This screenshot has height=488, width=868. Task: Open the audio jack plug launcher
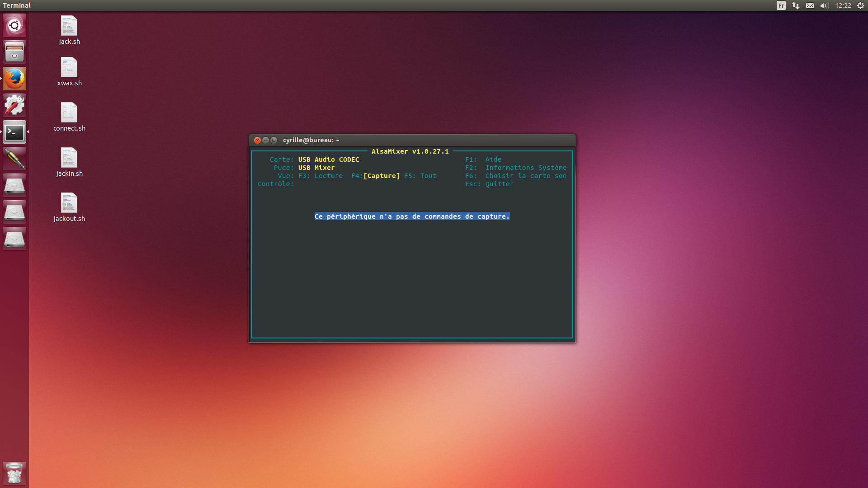pos(14,159)
